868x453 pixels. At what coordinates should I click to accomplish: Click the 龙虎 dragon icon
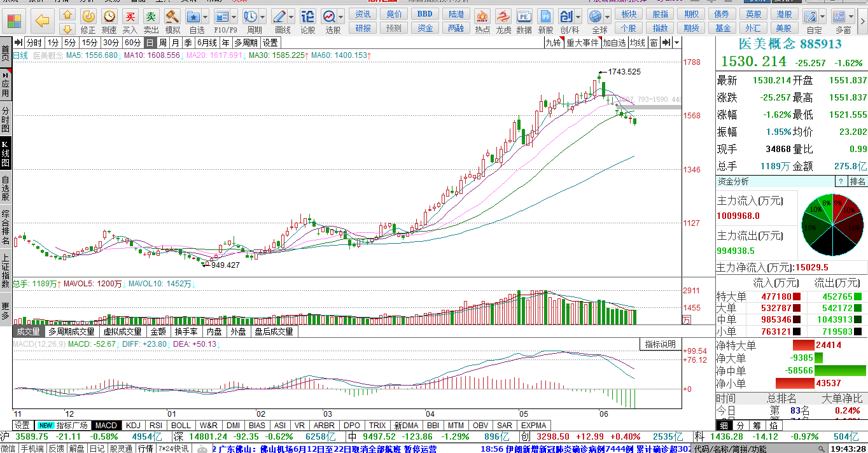503,21
